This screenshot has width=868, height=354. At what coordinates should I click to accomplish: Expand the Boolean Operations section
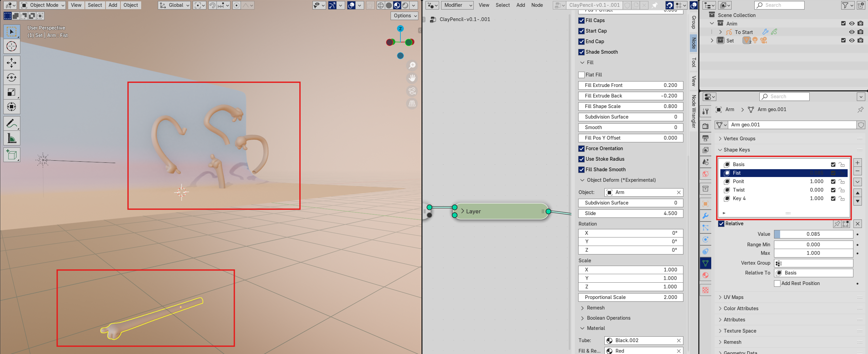click(582, 318)
